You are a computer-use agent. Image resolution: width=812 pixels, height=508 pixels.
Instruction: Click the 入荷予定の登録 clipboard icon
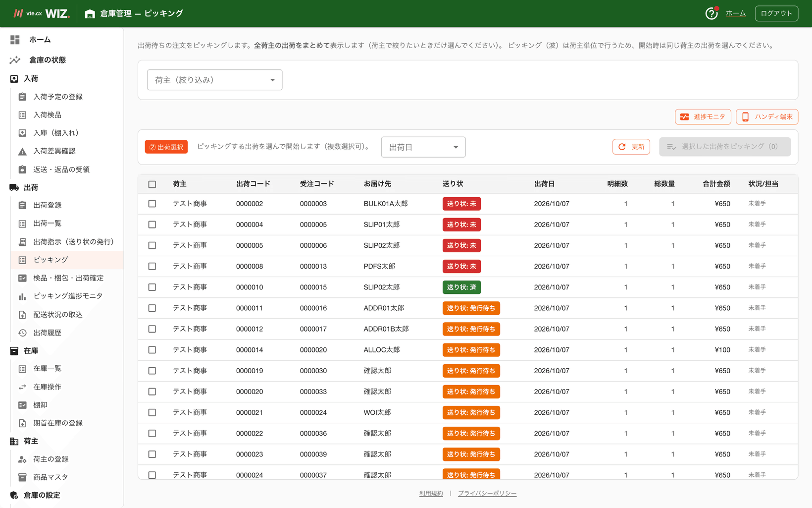point(22,97)
